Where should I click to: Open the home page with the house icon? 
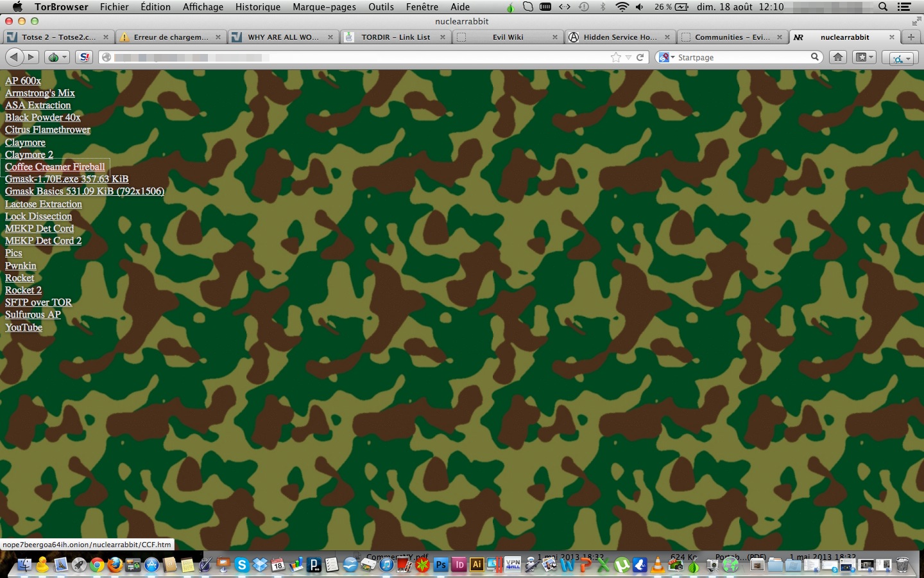(x=838, y=57)
